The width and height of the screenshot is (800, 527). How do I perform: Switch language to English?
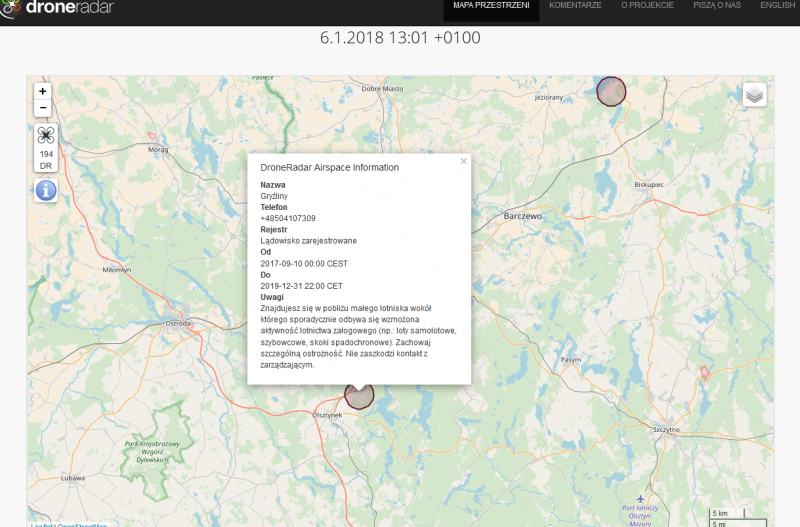pyautogui.click(x=777, y=6)
